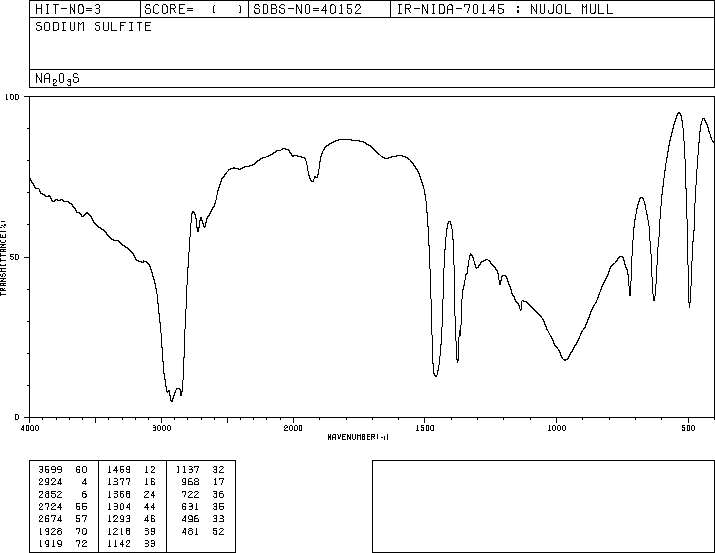Select the SDBS-NO=40152 header text
The image size is (715, 553).
coord(307,9)
